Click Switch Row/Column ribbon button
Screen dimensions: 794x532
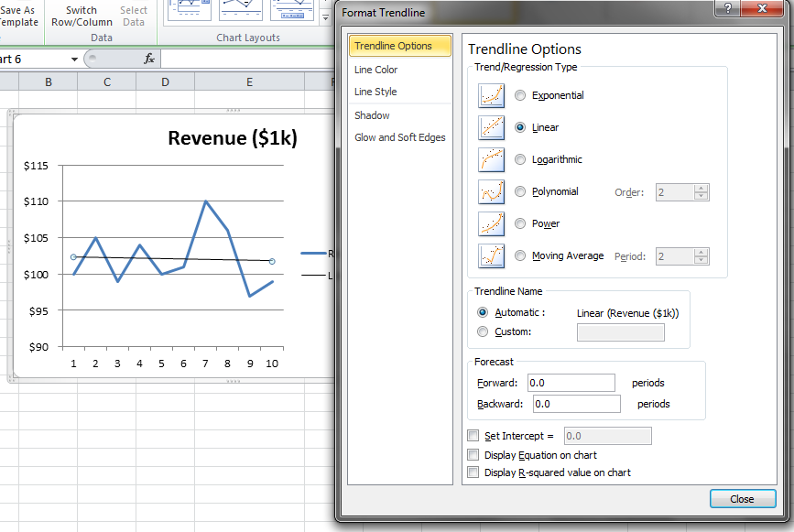pyautogui.click(x=82, y=16)
